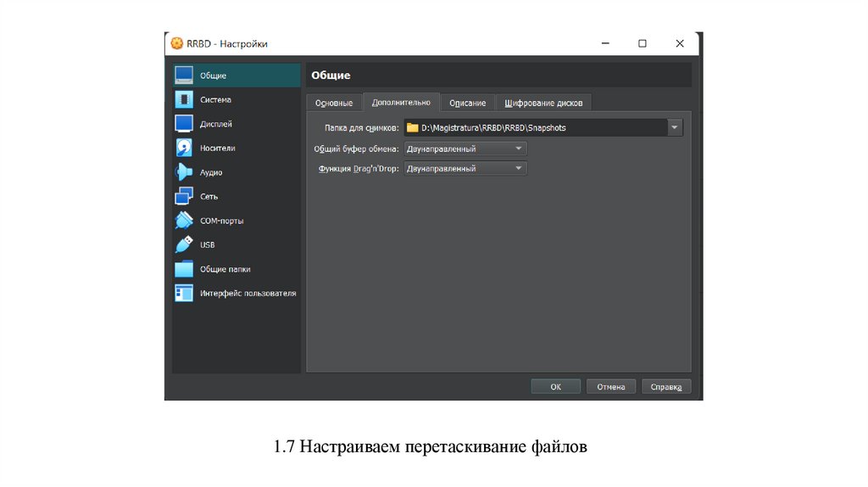Select the Интерфейс пользователя category label
The image size is (868, 487).
coord(248,293)
